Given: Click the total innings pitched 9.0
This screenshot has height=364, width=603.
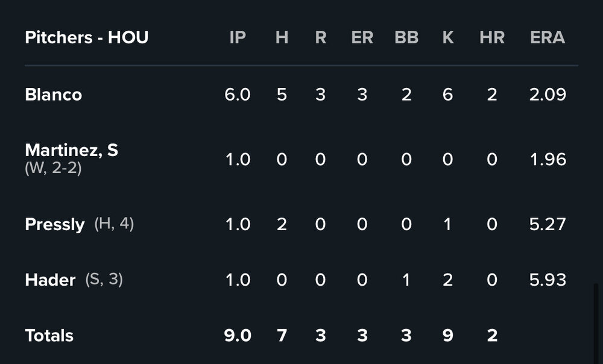Looking at the screenshot, I should click(x=238, y=336).
